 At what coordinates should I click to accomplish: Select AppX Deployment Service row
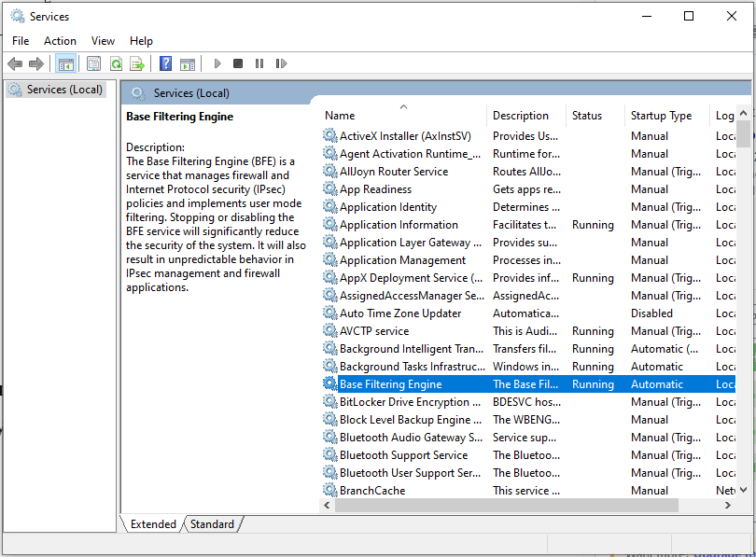click(x=528, y=277)
